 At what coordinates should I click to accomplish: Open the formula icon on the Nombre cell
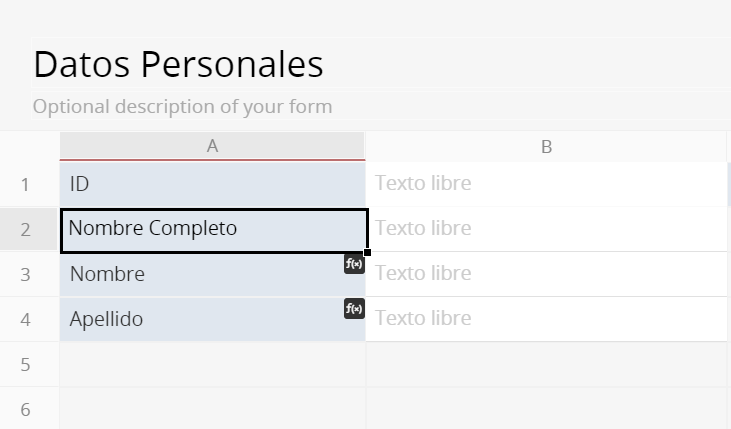coord(354,264)
